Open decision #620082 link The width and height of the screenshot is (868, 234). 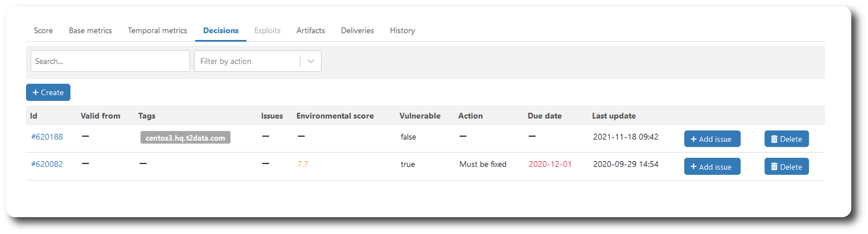47,164
